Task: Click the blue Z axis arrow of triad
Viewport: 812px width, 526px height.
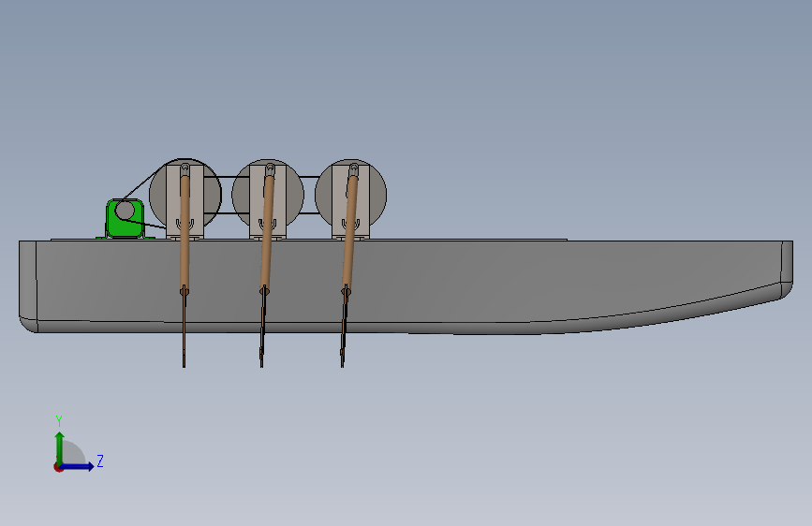Action: point(78,466)
